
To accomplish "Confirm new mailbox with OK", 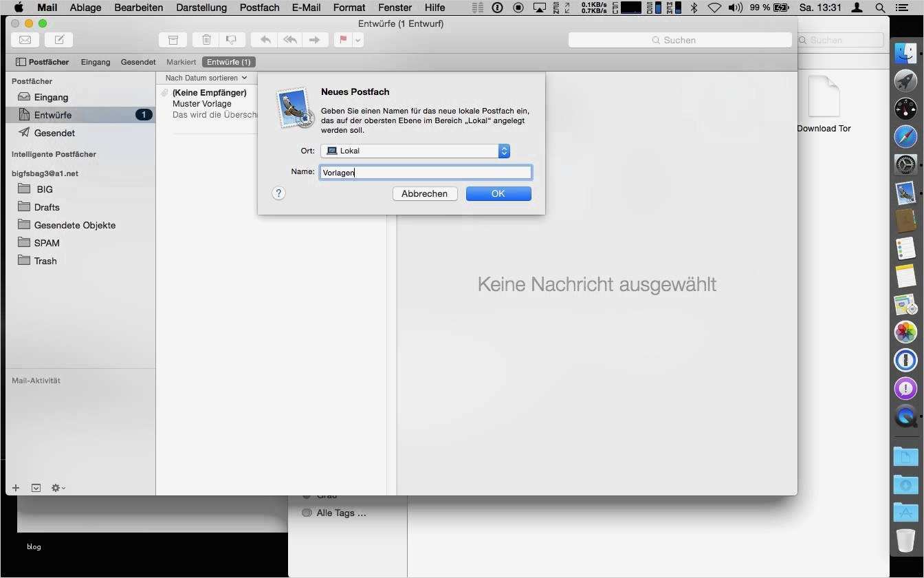I will click(x=498, y=193).
